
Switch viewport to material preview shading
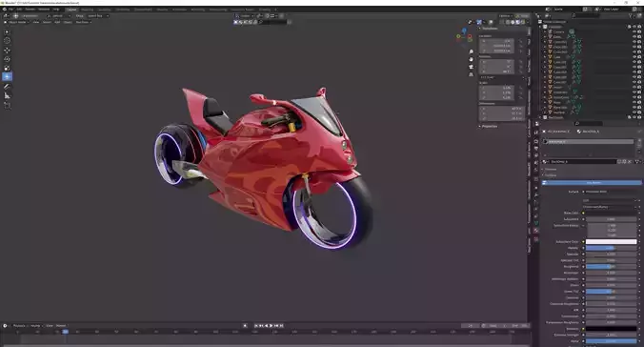coord(517,22)
